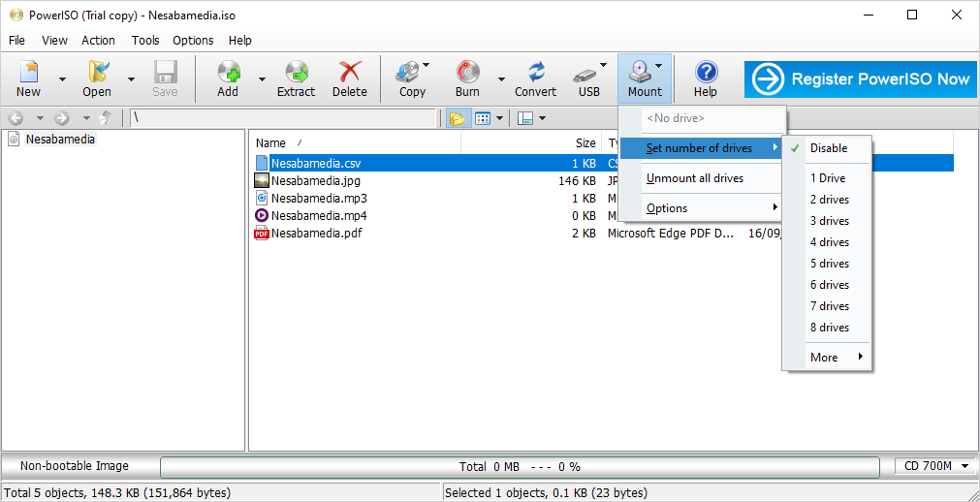This screenshot has height=502, width=980.
Task: Set virtual drives to 4 drives
Action: click(x=829, y=242)
